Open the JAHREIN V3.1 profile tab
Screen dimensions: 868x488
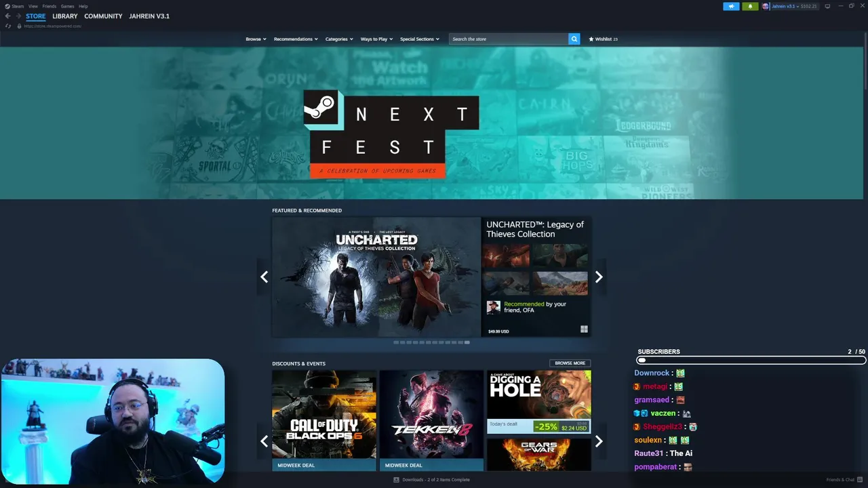[x=149, y=16]
